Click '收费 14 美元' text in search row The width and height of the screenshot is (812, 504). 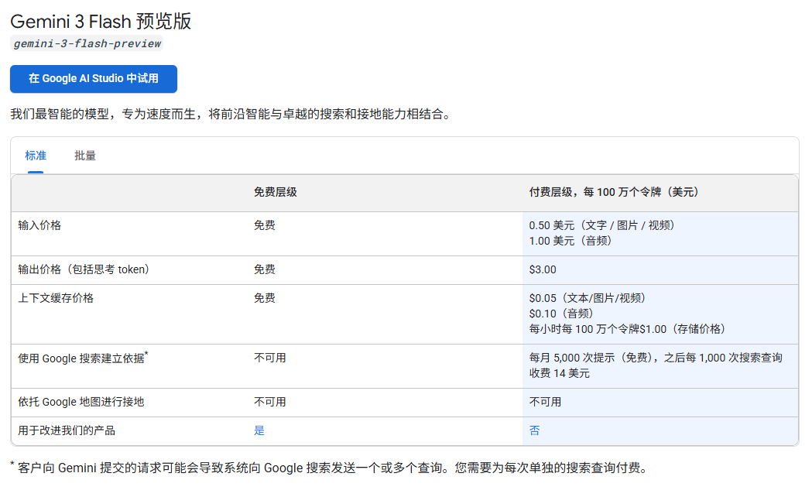[560, 373]
